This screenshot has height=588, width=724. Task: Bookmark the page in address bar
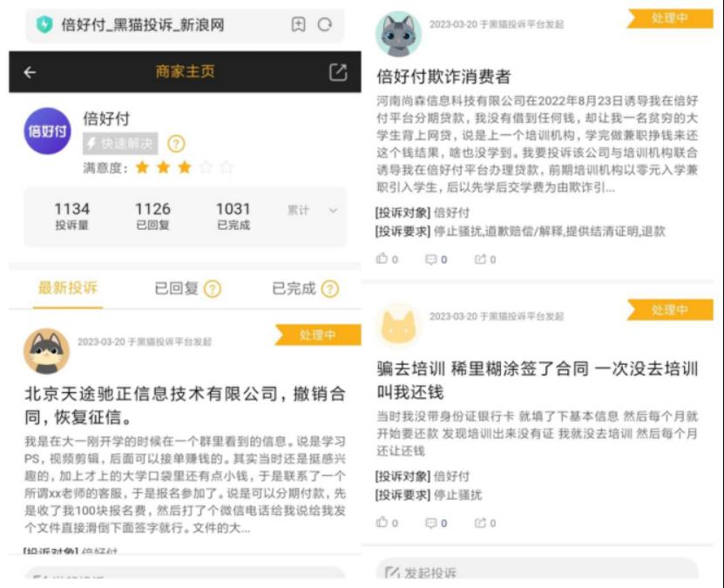298,24
